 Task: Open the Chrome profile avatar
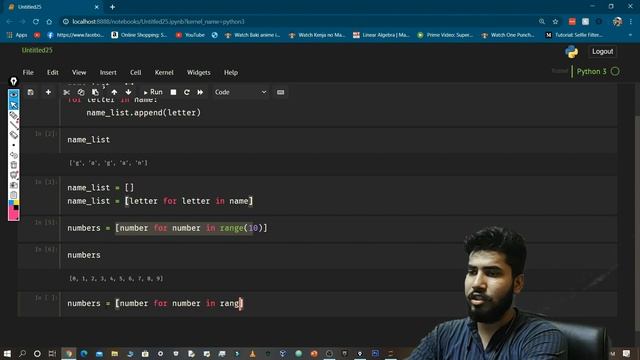click(x=617, y=22)
